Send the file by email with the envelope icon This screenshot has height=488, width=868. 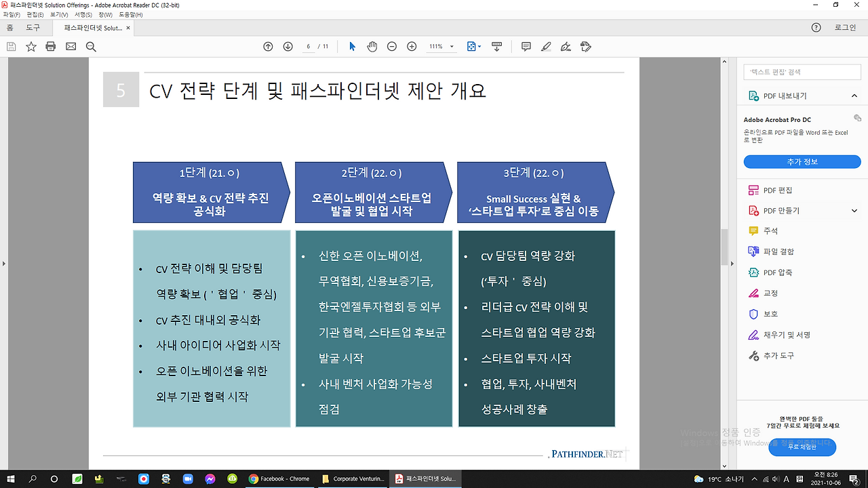[x=71, y=47]
